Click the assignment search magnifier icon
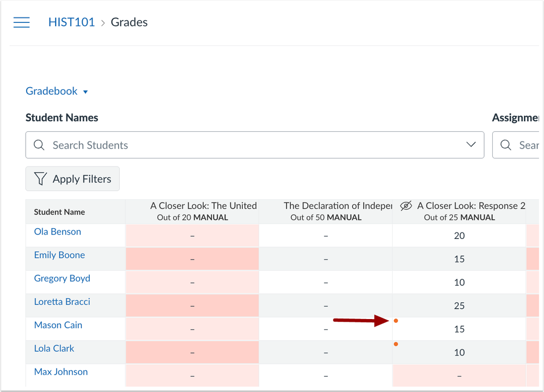This screenshot has height=392, width=544. coord(506,145)
